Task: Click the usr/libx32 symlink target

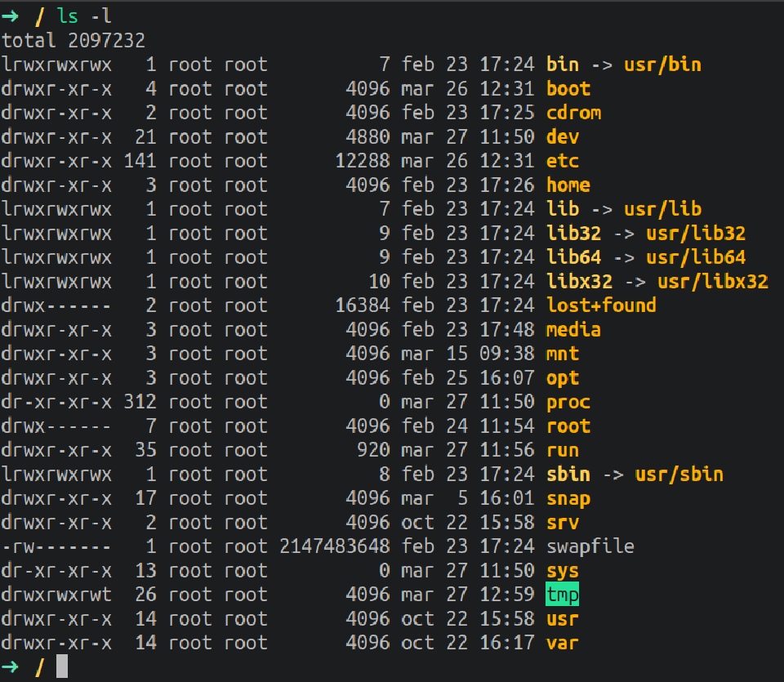Action: click(x=712, y=282)
